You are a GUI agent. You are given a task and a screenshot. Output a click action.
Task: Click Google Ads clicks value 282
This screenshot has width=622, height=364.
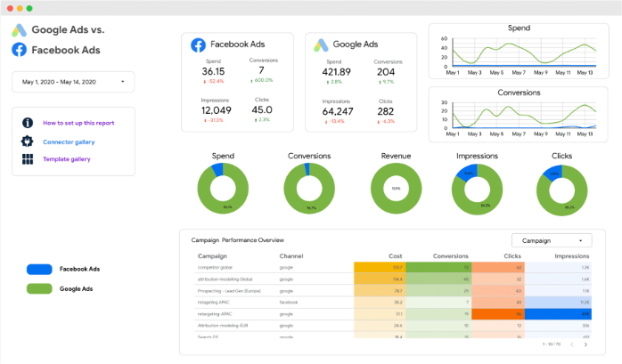[x=386, y=112]
